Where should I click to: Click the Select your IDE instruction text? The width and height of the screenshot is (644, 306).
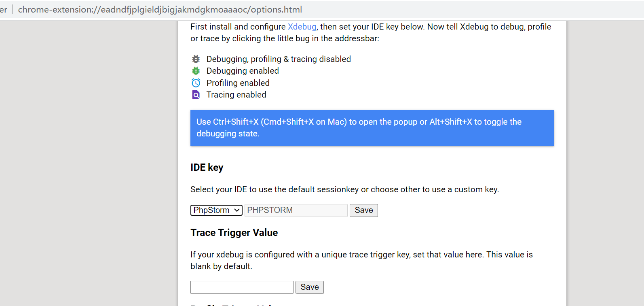(x=344, y=189)
